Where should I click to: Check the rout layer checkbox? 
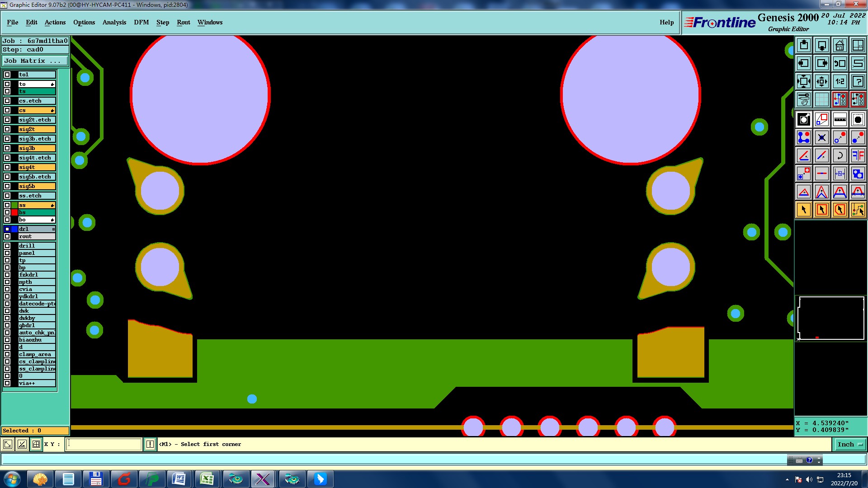pyautogui.click(x=7, y=236)
